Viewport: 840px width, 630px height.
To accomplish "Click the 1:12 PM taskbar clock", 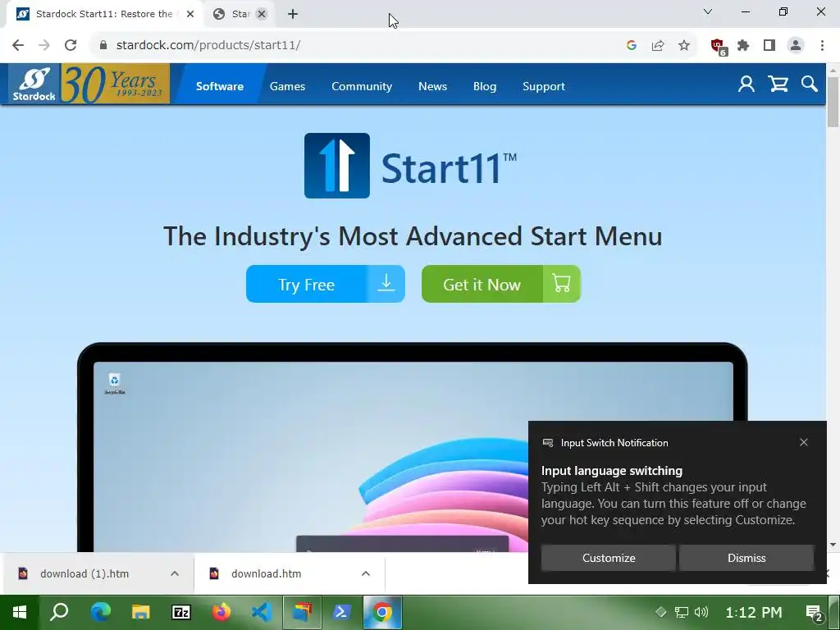I will coord(753,612).
